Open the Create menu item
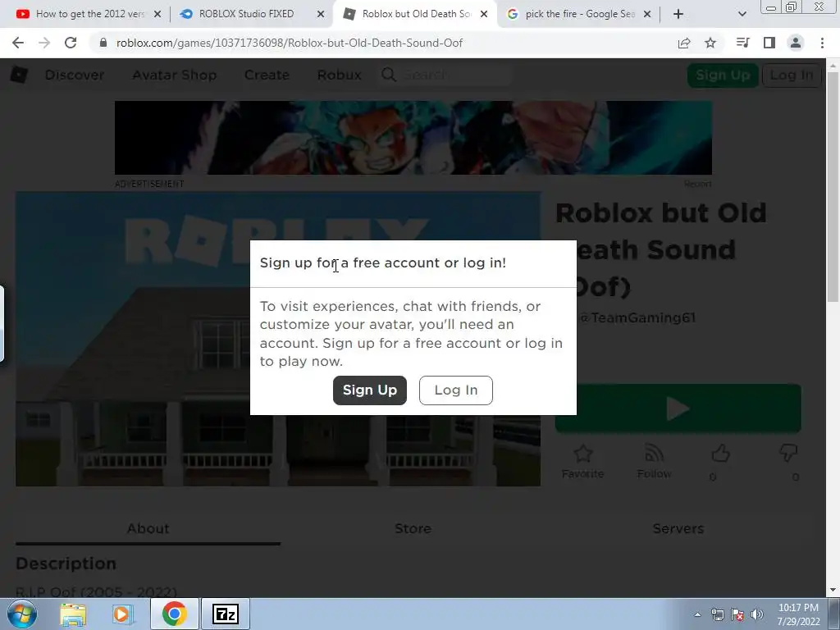The image size is (840, 630). [267, 75]
